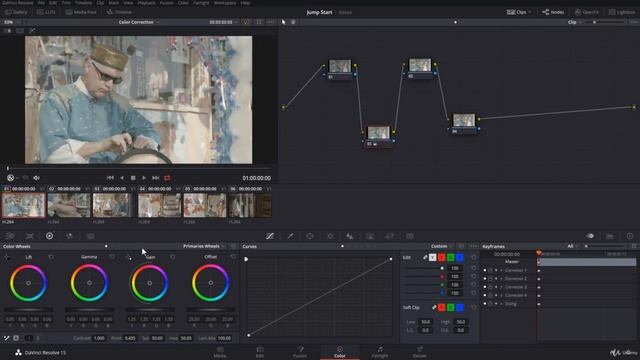The image size is (640, 360).
Task: Select clip 06 thumbnail in clip strip
Action: [250, 205]
